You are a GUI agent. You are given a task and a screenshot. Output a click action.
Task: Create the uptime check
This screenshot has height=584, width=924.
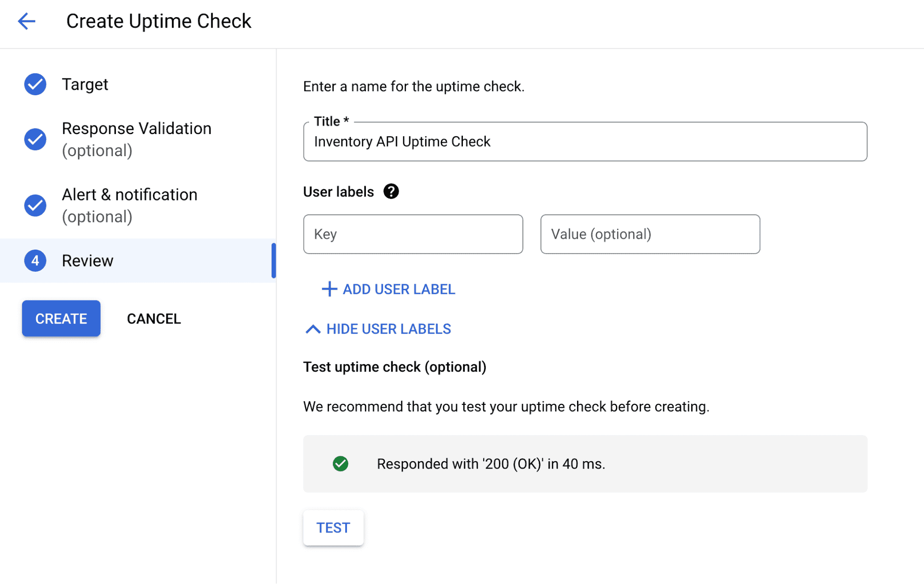pyautogui.click(x=61, y=318)
